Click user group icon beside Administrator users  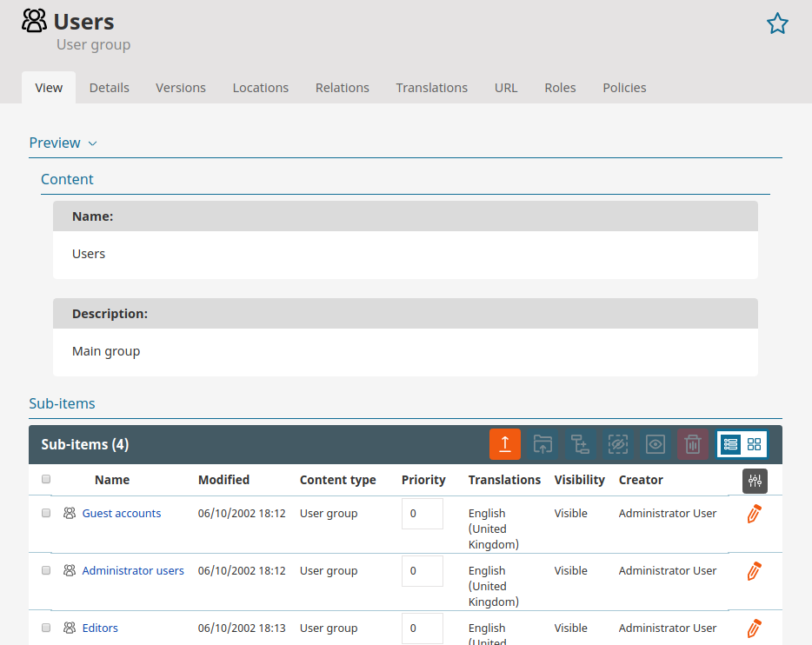(70, 570)
